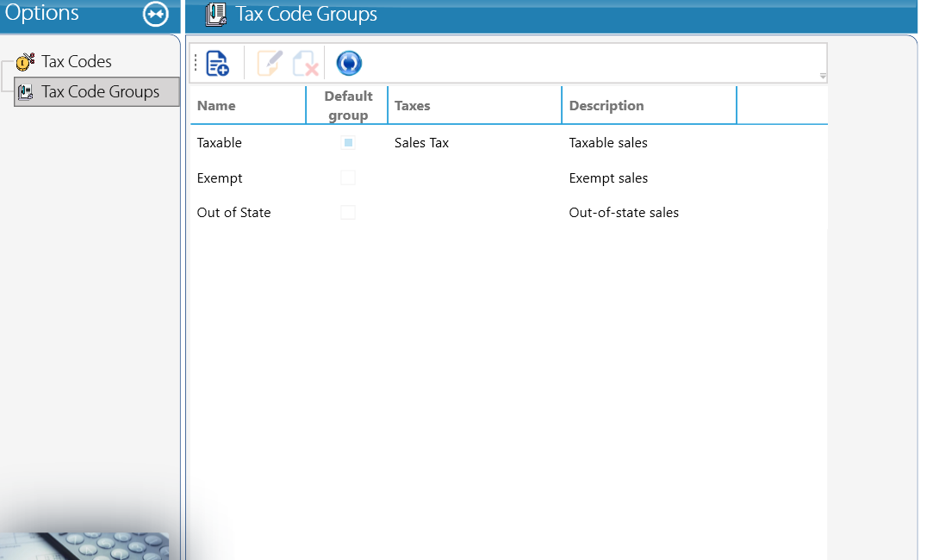Delete the selected tax code group

(x=306, y=63)
